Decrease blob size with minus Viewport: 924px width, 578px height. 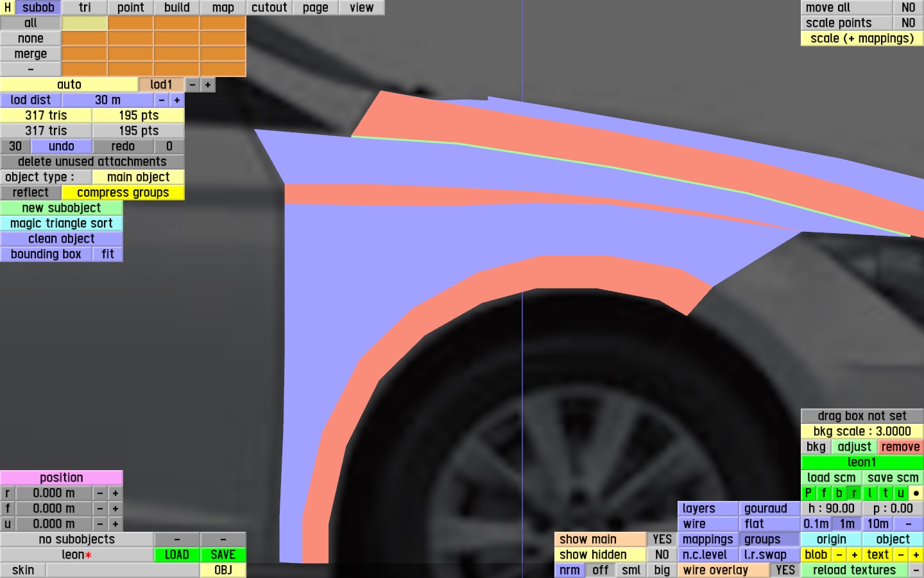click(839, 555)
